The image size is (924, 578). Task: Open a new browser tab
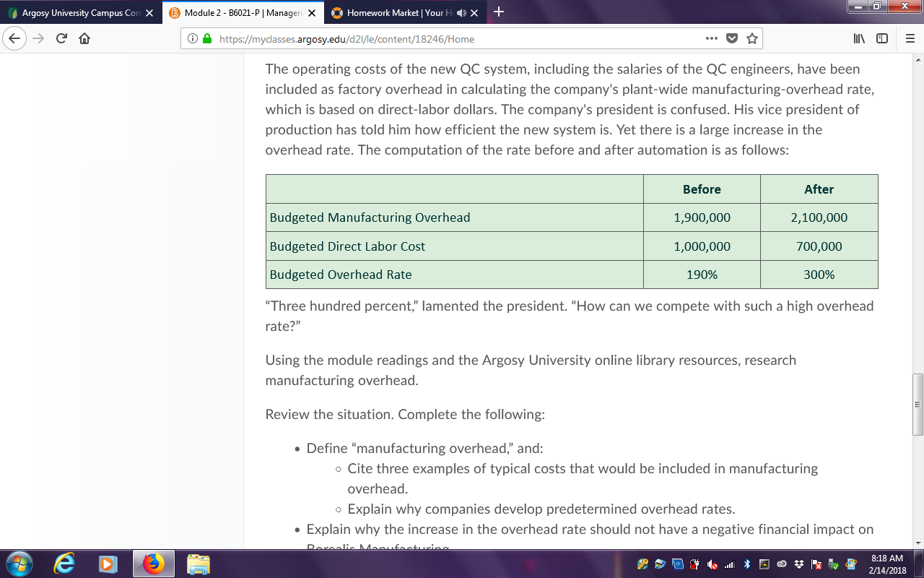point(500,12)
